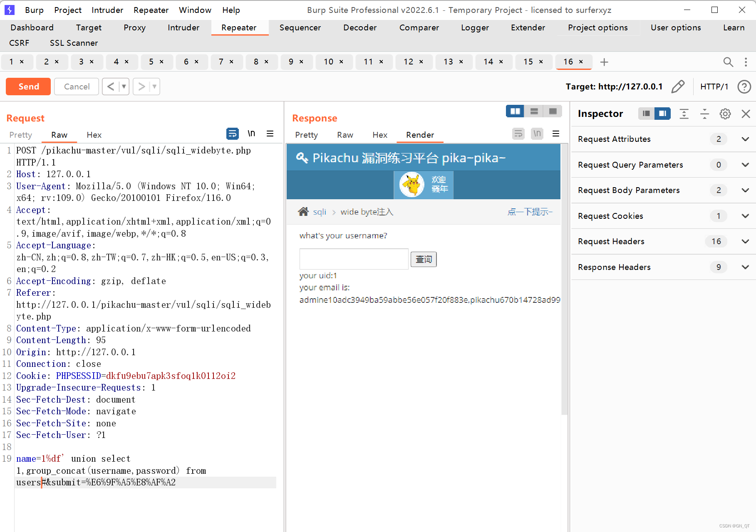This screenshot has width=756, height=532.
Task: Toggle word wrap in the Request editor
Action: [232, 134]
